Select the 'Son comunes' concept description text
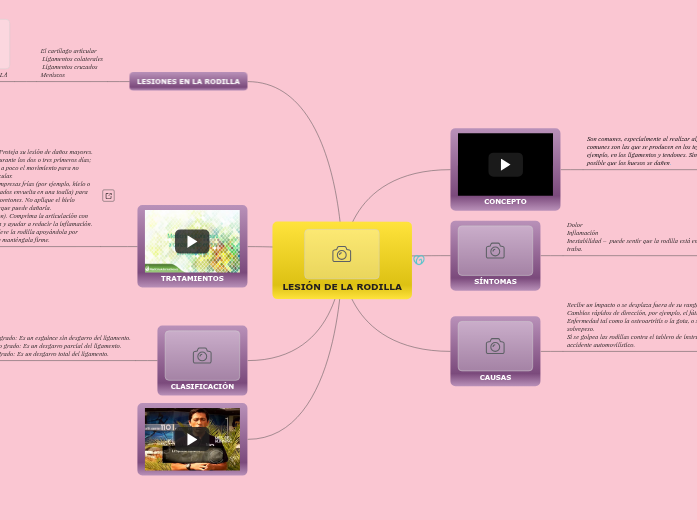This screenshot has height=520, width=697. (x=641, y=150)
